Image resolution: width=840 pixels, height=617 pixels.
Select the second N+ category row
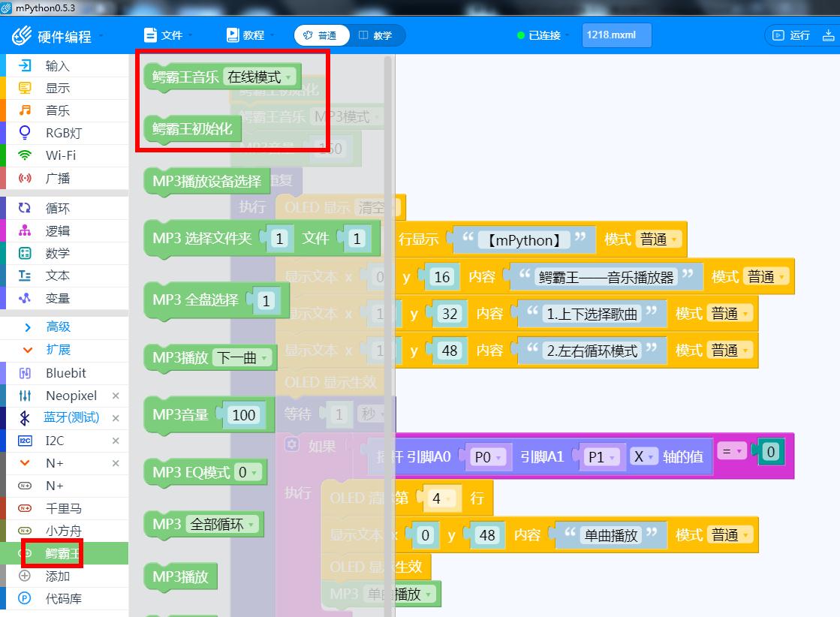tap(65, 486)
